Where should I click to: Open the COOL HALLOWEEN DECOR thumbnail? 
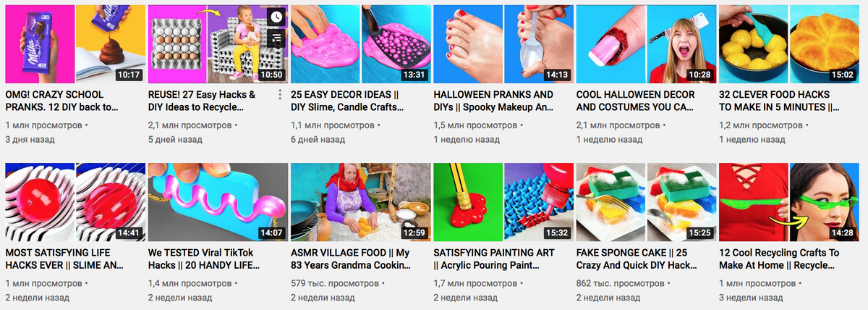(x=646, y=44)
